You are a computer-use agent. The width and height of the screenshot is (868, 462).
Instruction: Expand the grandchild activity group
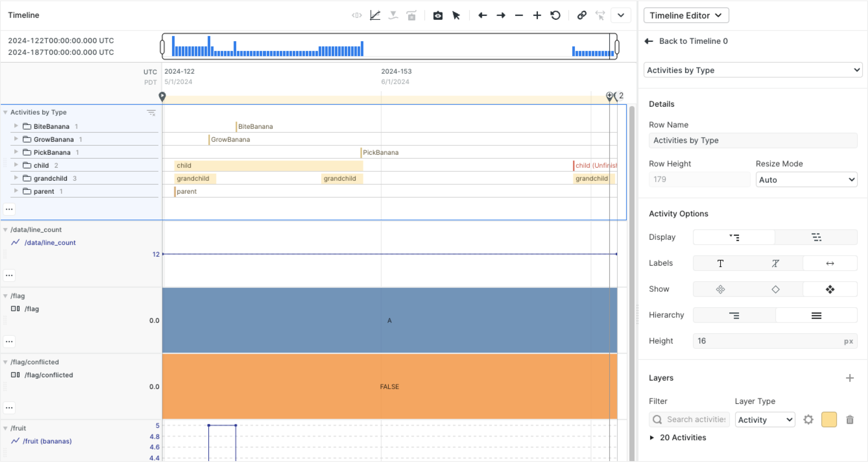tap(16, 178)
